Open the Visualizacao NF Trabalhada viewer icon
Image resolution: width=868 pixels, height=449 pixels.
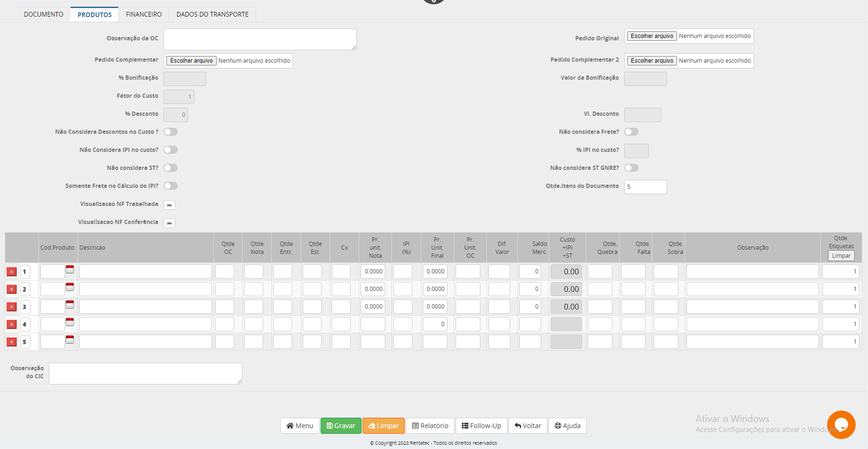point(169,205)
